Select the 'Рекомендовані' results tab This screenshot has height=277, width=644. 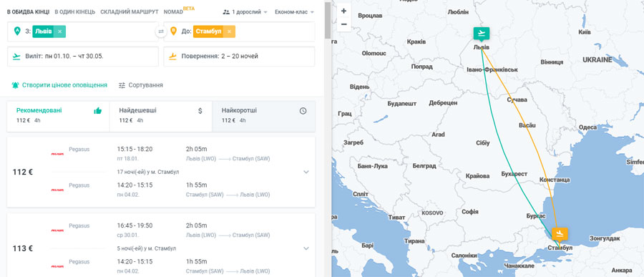pyautogui.click(x=59, y=116)
